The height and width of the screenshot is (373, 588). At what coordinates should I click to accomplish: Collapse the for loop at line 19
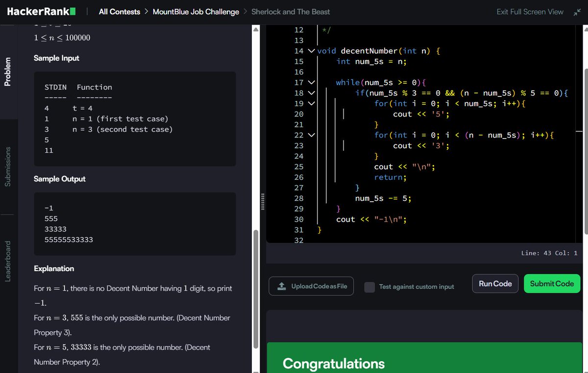(312, 103)
